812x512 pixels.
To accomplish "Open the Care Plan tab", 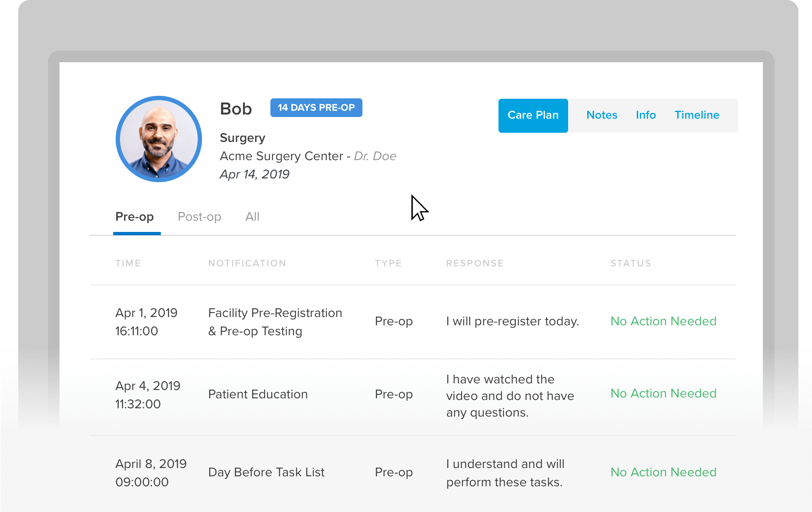I will click(533, 115).
